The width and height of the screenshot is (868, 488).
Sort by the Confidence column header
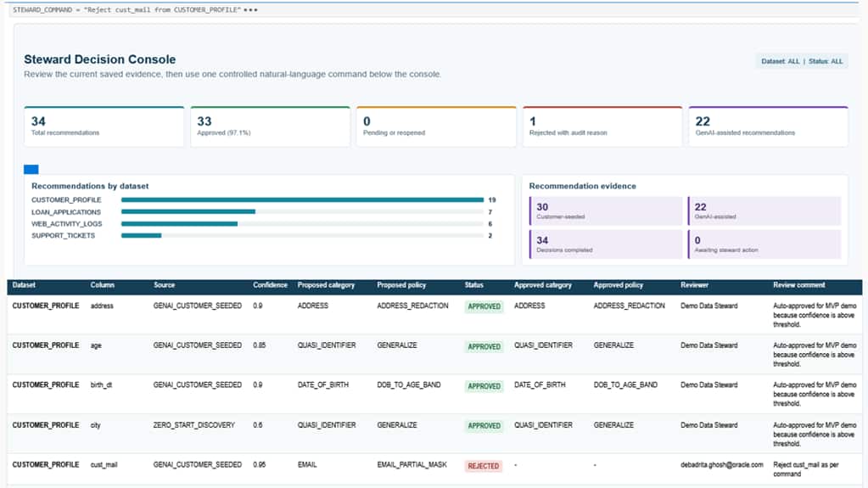[x=270, y=284]
